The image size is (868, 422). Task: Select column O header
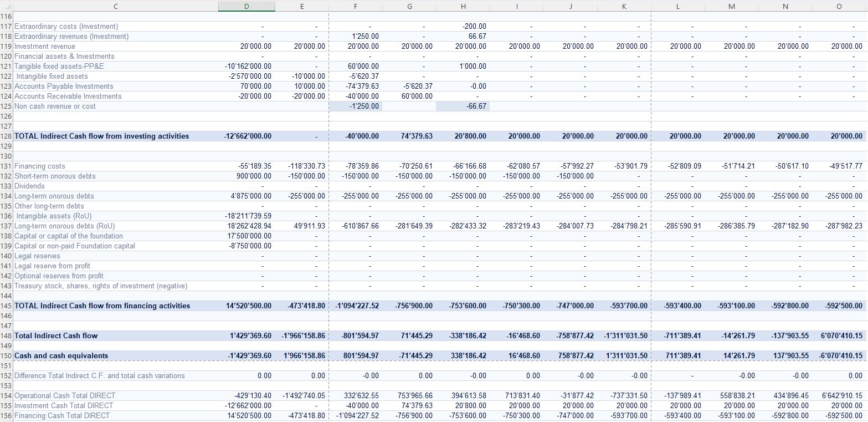tap(839, 6)
